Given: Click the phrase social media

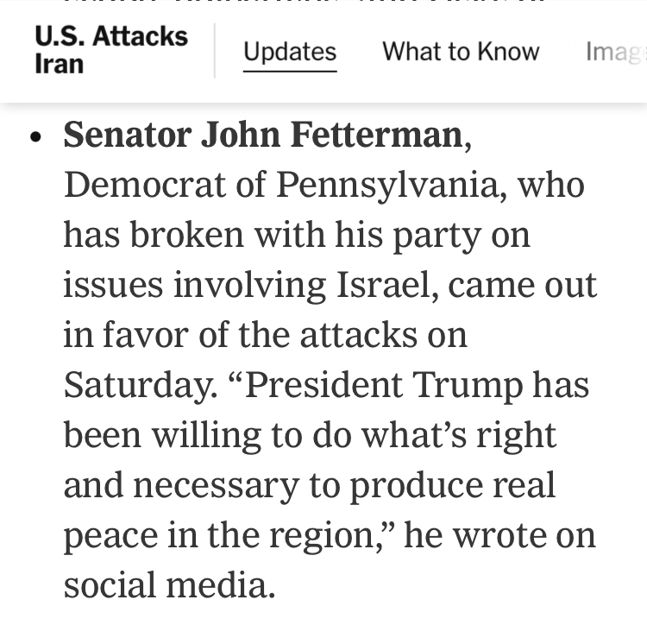Looking at the screenshot, I should [x=169, y=585].
